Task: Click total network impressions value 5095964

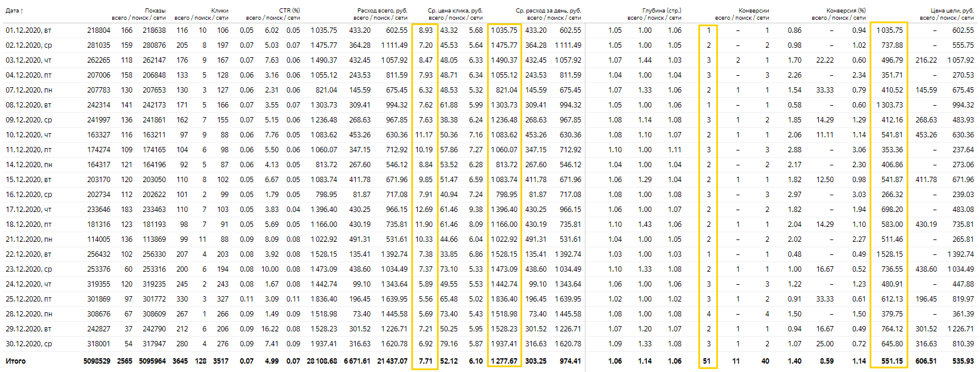Action: point(152,361)
